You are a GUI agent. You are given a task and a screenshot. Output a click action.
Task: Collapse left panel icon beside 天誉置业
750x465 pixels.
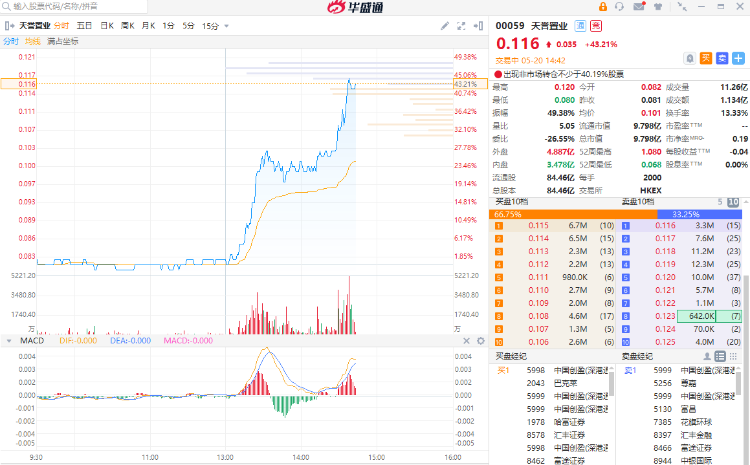10,26
